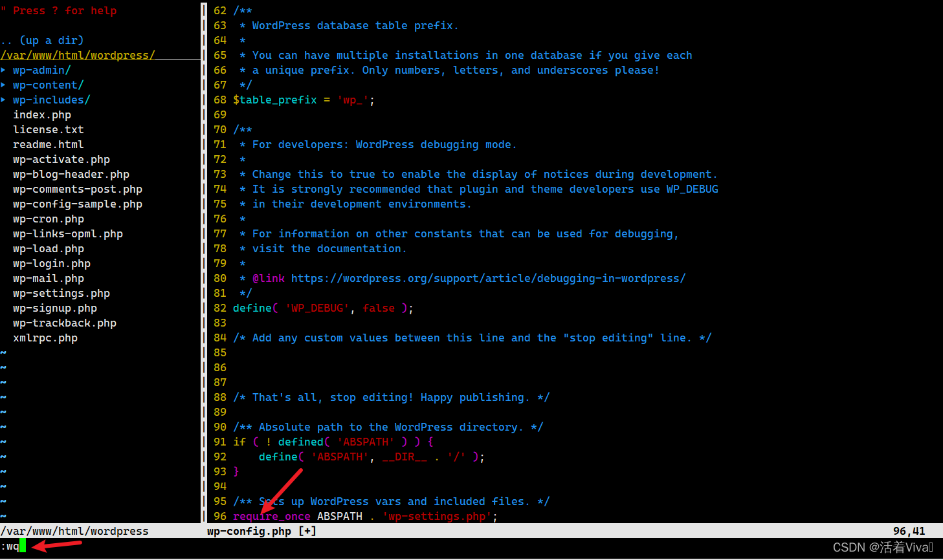Open wp-settings.php in the file tree
This screenshot has width=943, height=560.
tap(61, 293)
